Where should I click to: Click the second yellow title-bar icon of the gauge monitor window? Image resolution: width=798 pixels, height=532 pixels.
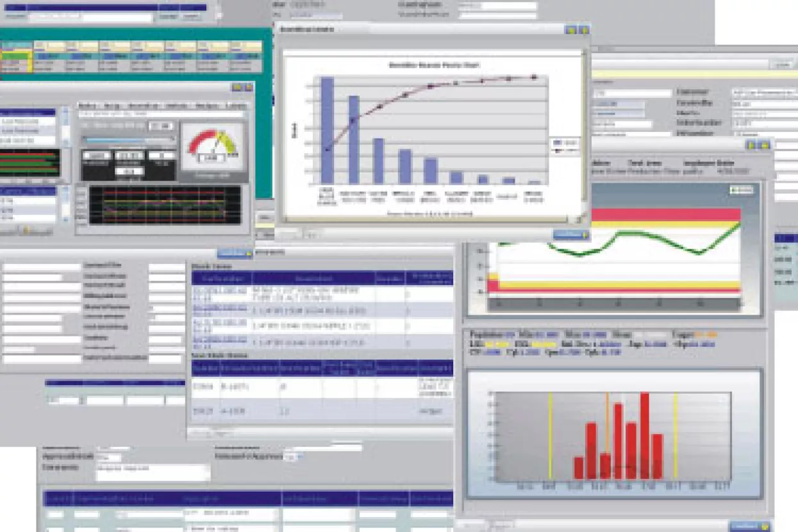click(x=248, y=87)
